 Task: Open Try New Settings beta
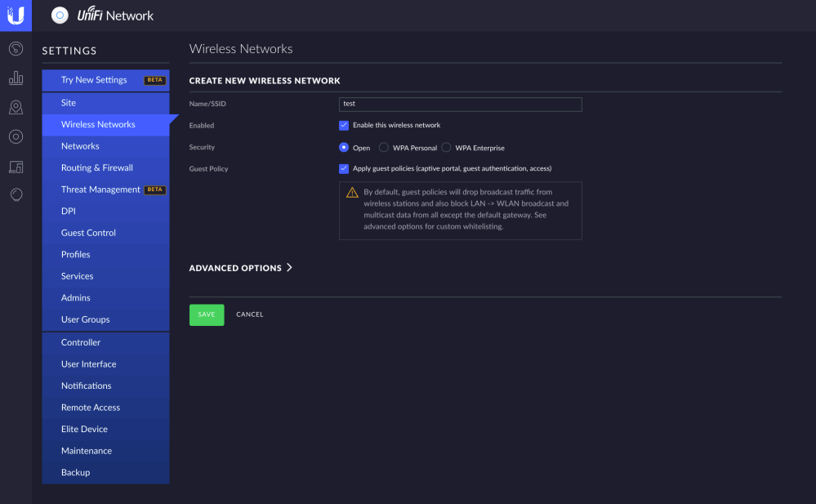94,80
